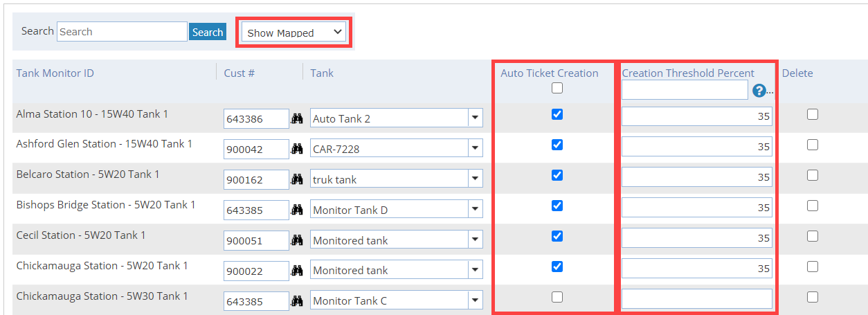Screen dimensions: 868x315
Task: Sort by Tank Monitor ID column header
Action: 55,73
